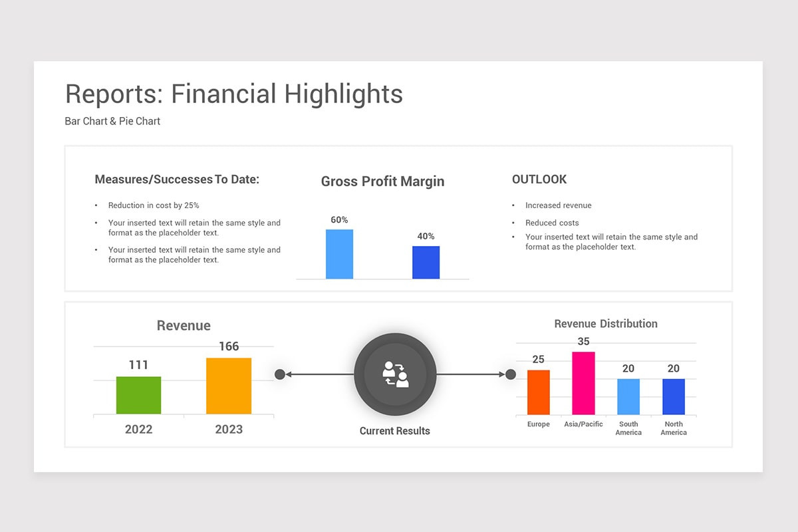This screenshot has width=798, height=532.
Task: Click the light blue South America bar
Action: (x=628, y=396)
